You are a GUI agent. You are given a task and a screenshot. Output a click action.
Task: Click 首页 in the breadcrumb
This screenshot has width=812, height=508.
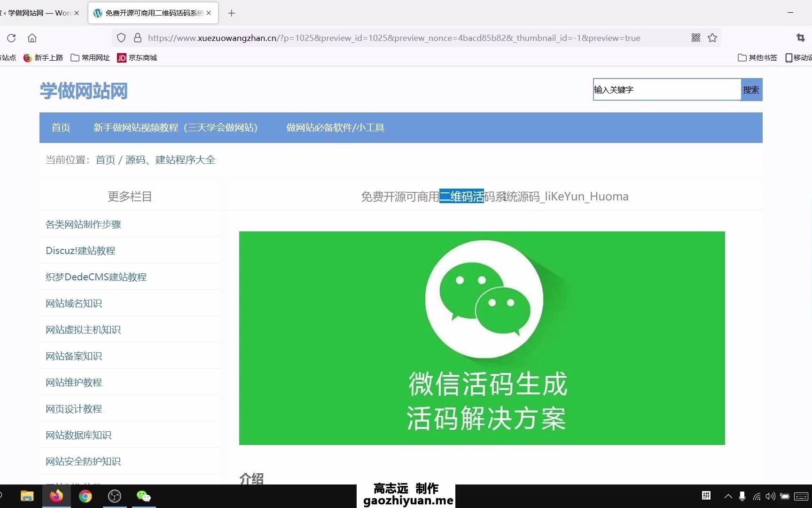coord(105,160)
